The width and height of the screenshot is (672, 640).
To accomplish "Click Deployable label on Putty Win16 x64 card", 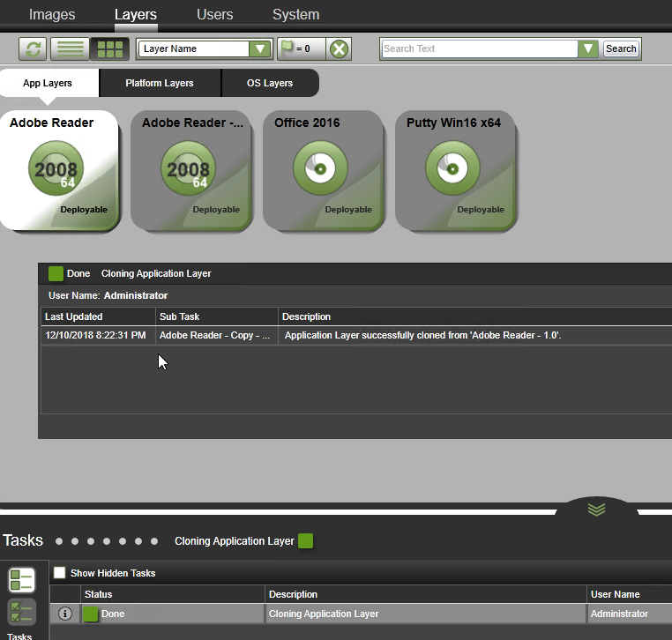I will tap(481, 210).
